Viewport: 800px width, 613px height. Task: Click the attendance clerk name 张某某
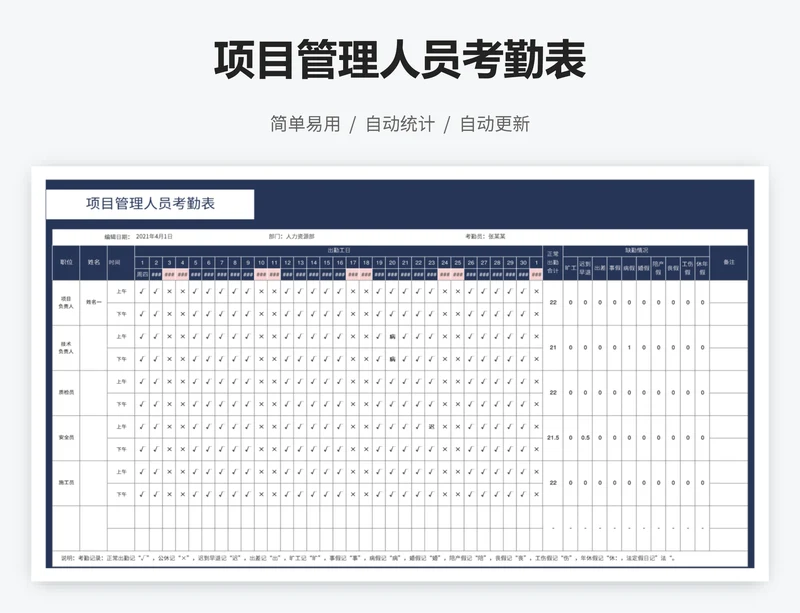click(496, 237)
